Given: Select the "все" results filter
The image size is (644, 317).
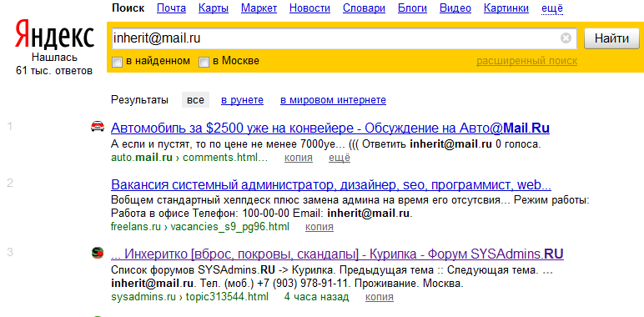Looking at the screenshot, I should coord(195,100).
